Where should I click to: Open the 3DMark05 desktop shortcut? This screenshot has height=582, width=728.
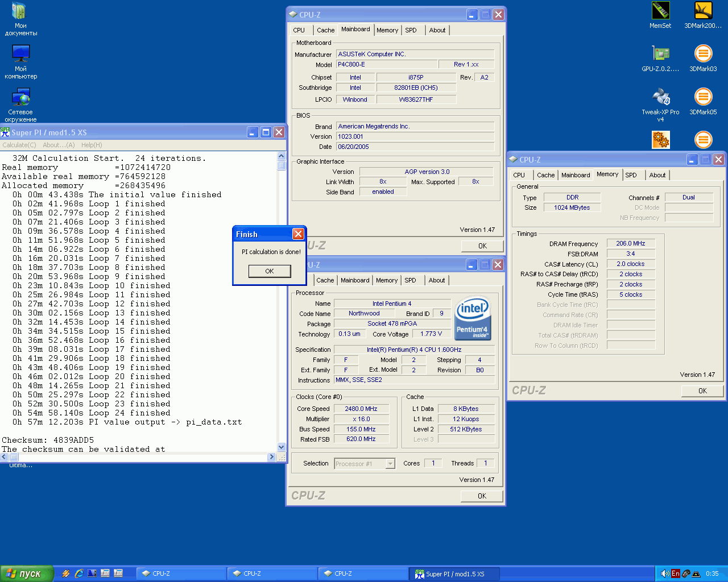[x=703, y=101]
